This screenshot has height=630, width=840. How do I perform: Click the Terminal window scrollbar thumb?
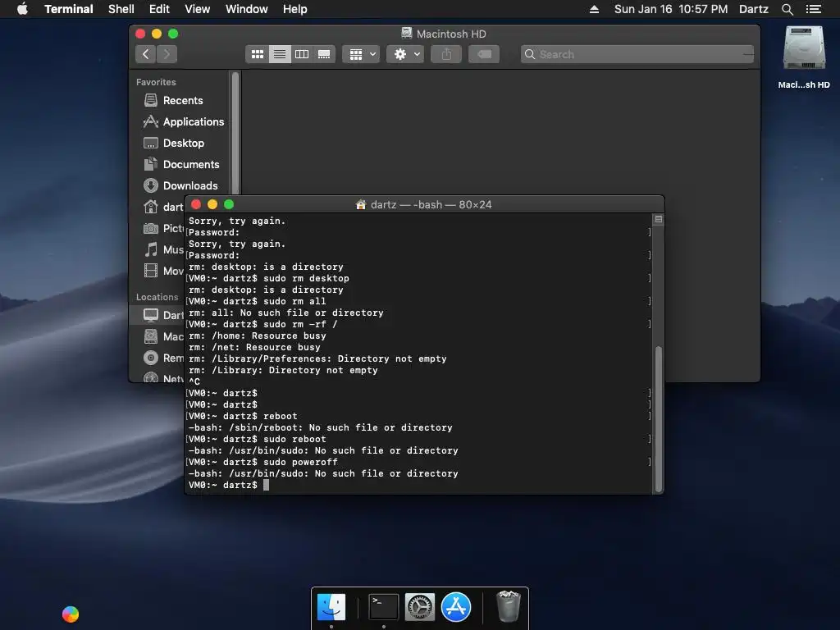[x=659, y=419]
